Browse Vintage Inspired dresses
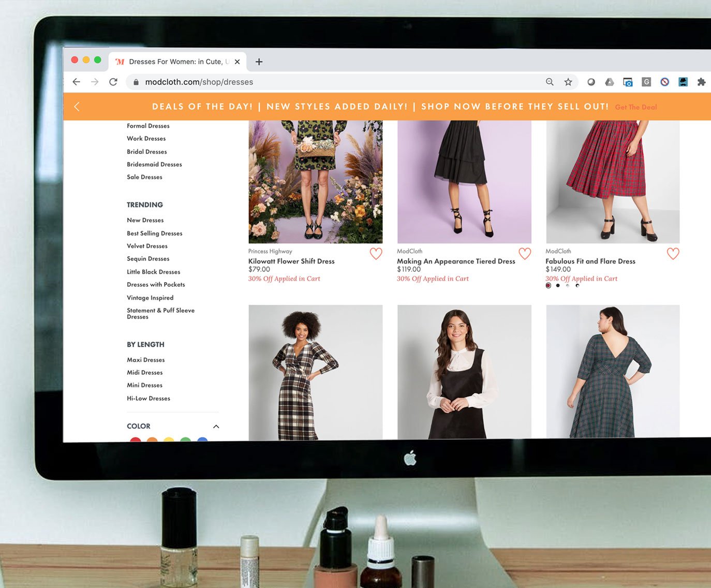 point(150,298)
